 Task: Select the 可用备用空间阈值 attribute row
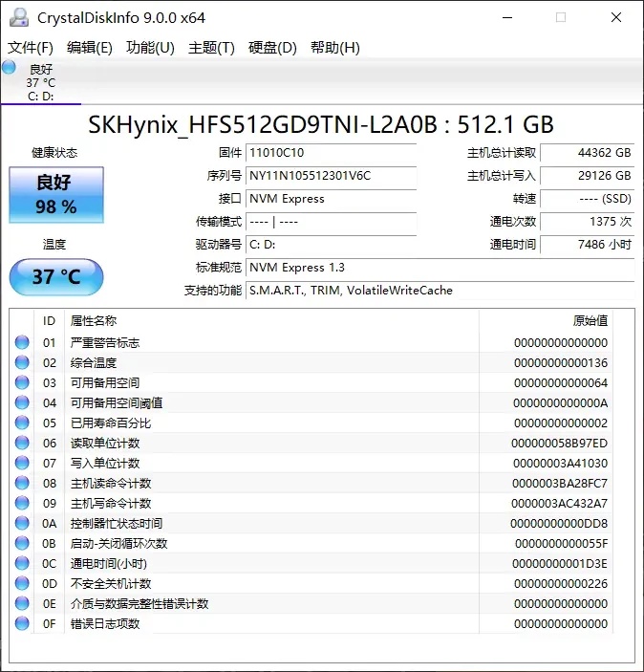pyautogui.click(x=311, y=402)
